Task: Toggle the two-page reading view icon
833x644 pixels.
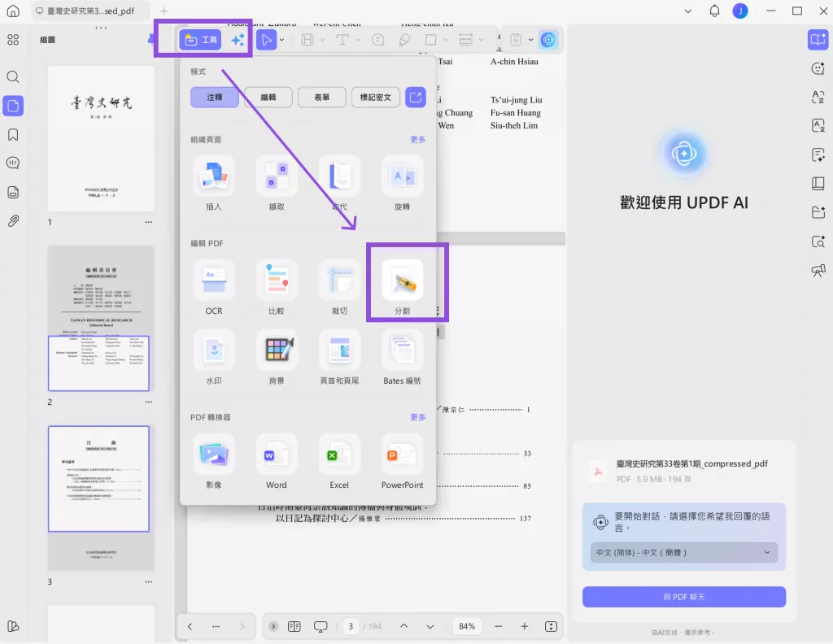Action: [x=294, y=626]
